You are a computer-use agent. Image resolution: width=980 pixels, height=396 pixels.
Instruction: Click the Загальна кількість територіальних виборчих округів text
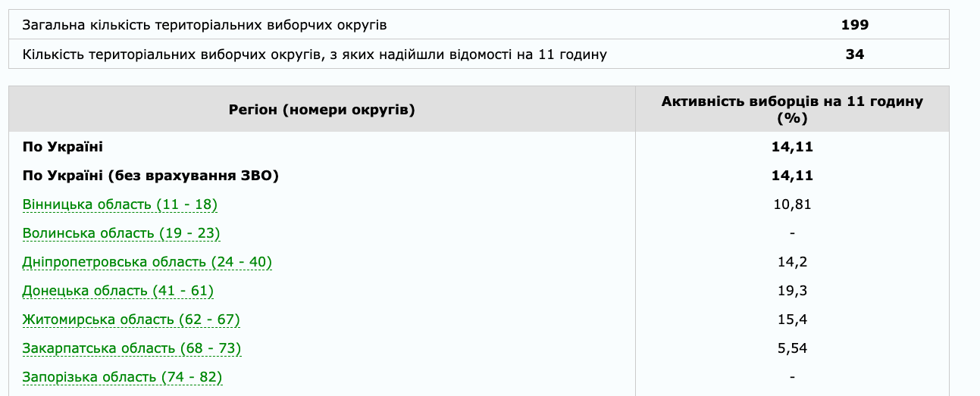click(x=205, y=25)
